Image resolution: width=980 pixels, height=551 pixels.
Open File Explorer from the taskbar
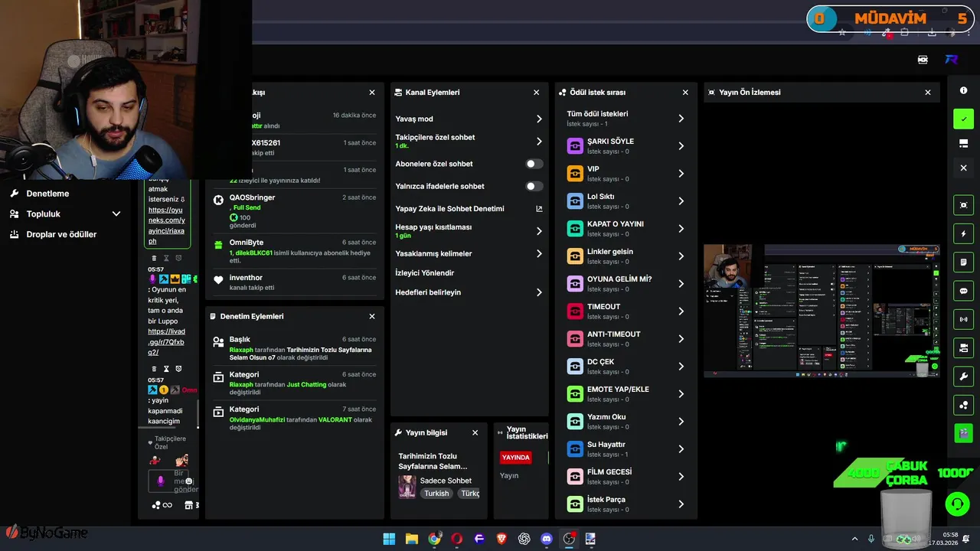tap(412, 539)
